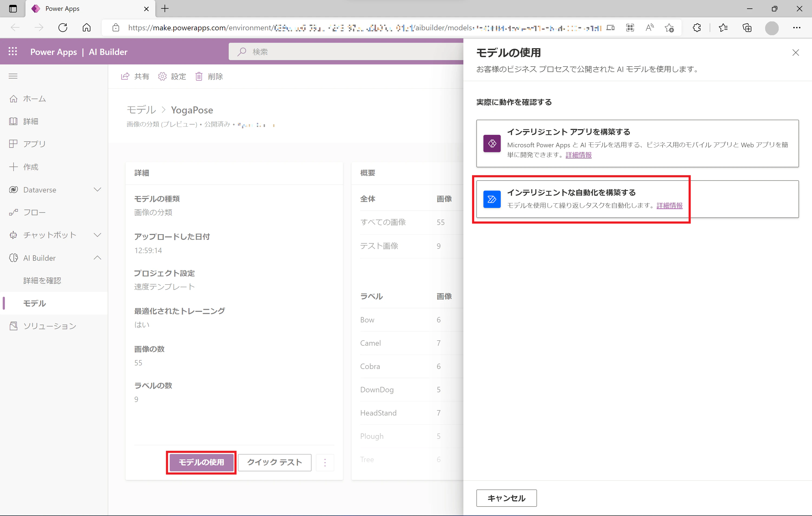Image resolution: width=812 pixels, height=516 pixels.
Task: Select the purple Power Apps card icon
Action: (492, 143)
